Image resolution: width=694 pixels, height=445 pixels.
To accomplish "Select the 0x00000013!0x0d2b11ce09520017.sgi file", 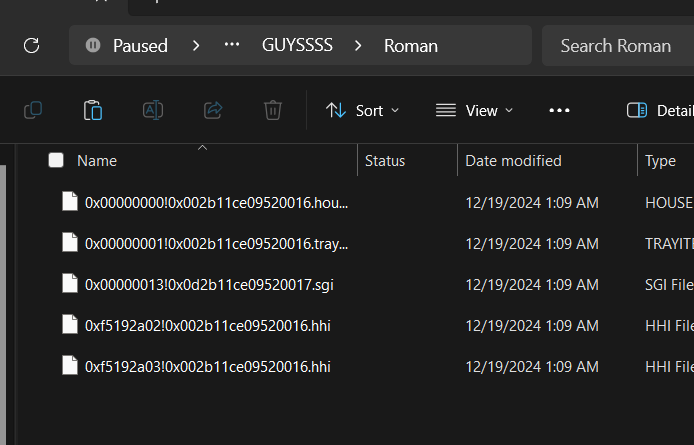I will (x=209, y=285).
